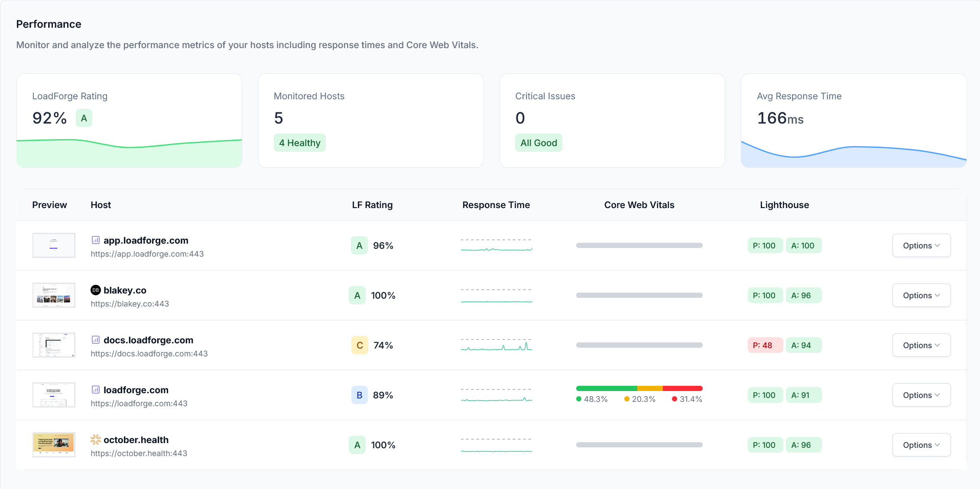980x489 pixels.
Task: Click the 20.3% needs-improvement vitals value
Action: [643, 399]
